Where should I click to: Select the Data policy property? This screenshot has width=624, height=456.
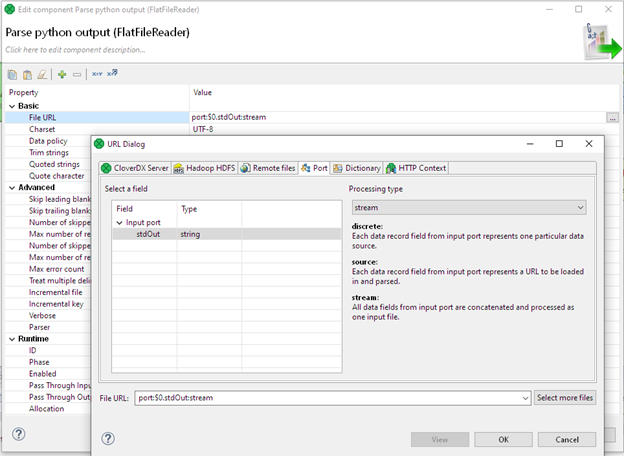[x=48, y=141]
